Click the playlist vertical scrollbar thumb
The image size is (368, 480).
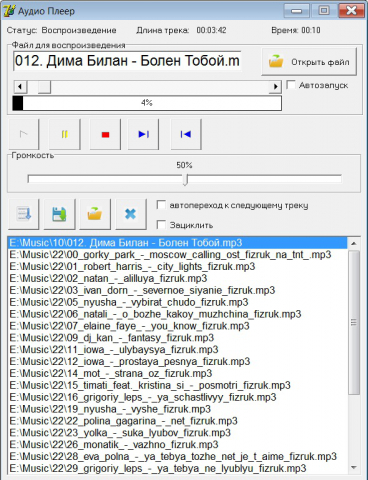354,322
